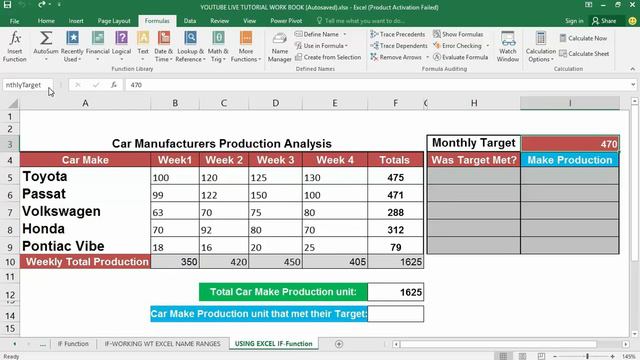The width and height of the screenshot is (640, 360).
Task: Switch to Page Break Preview in status bar
Action: coord(541,356)
